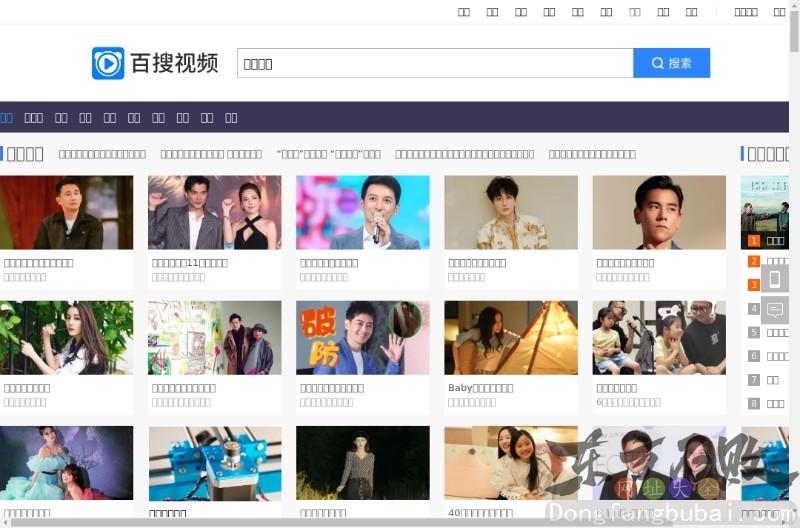
Task: Open the hot topic link with quotation marks
Action: [x=329, y=154]
